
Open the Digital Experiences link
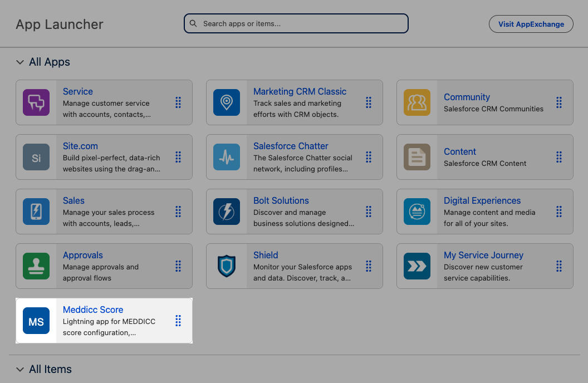482,201
